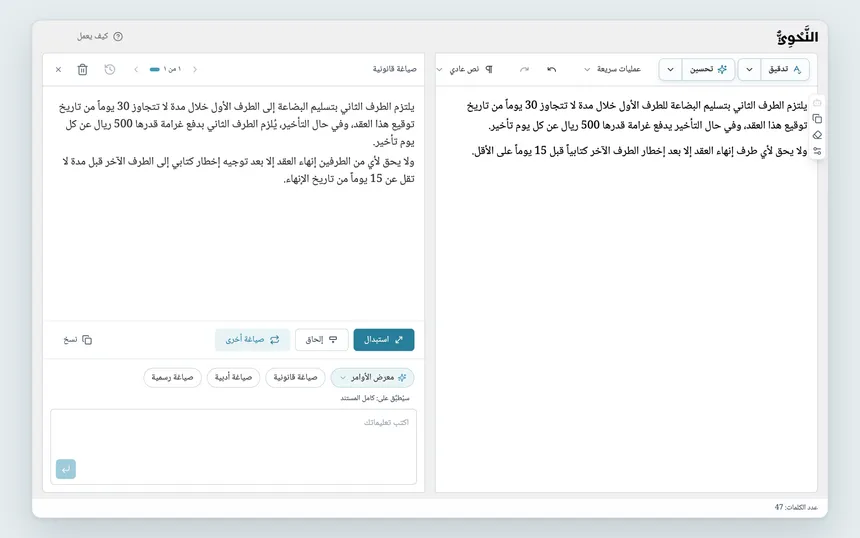The height and width of the screenshot is (538, 860).
Task: Click the history clock icon
Action: pyautogui.click(x=110, y=70)
